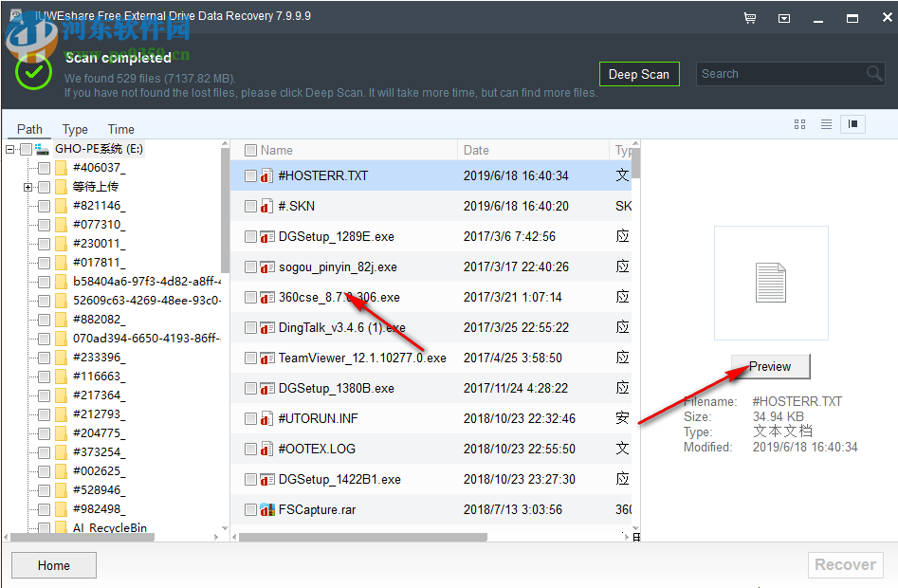
Task: Open the Time tab
Action: pyautogui.click(x=120, y=129)
